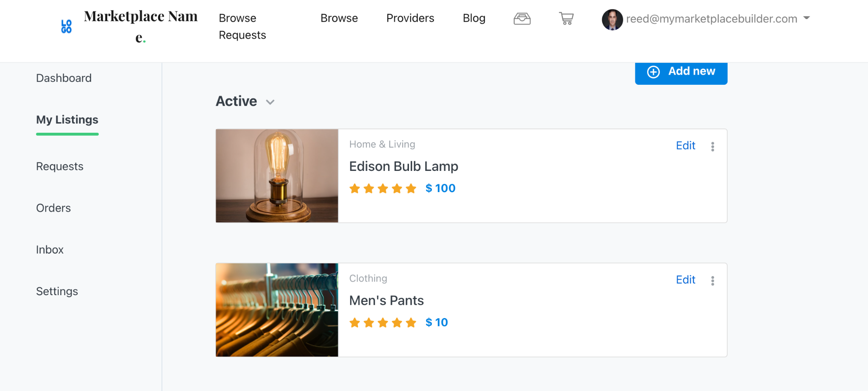
Task: Open the Browse nav link
Action: (339, 18)
